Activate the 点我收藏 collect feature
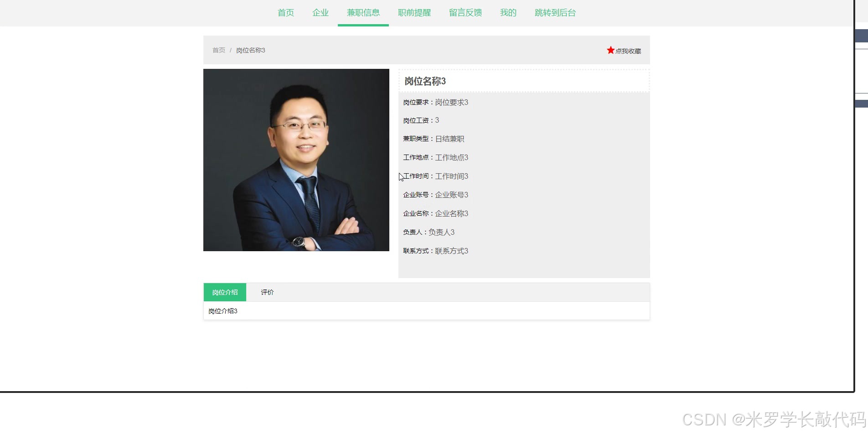This screenshot has height=434, width=868. 627,51
